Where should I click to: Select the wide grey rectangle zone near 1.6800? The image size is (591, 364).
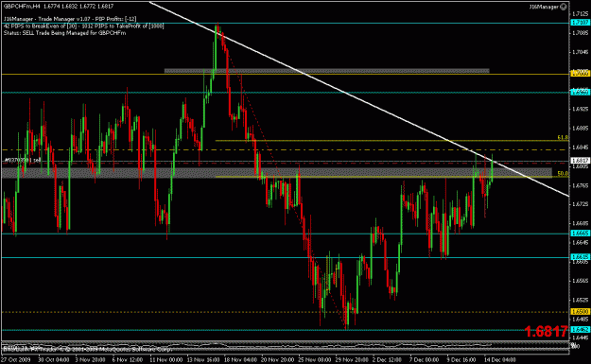[277, 173]
